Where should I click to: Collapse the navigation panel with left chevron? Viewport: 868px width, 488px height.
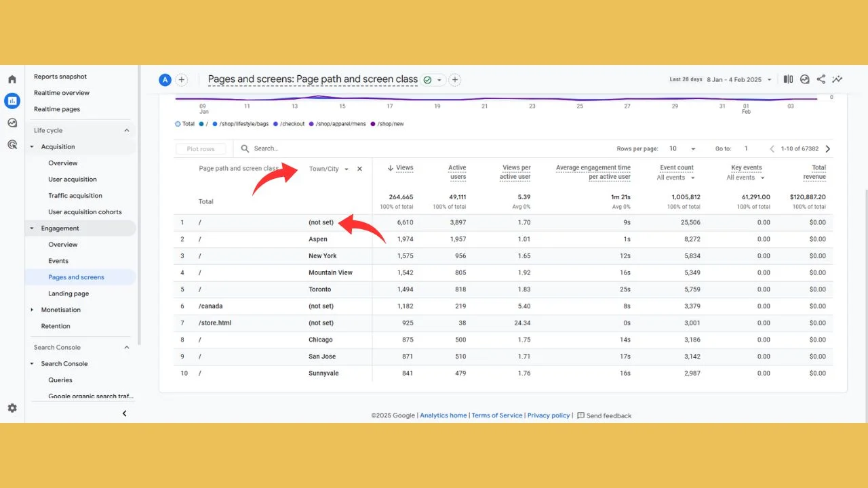pos(124,413)
